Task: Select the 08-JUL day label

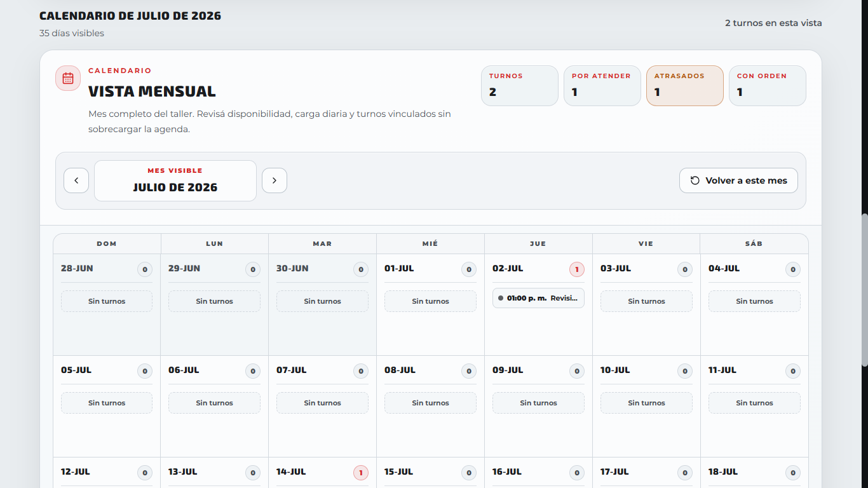Action: tap(400, 370)
